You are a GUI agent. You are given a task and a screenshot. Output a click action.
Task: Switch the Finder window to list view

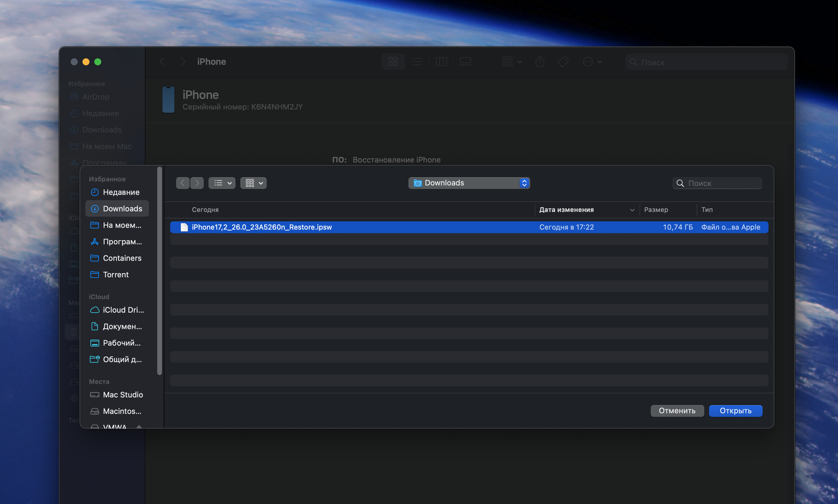(x=417, y=61)
